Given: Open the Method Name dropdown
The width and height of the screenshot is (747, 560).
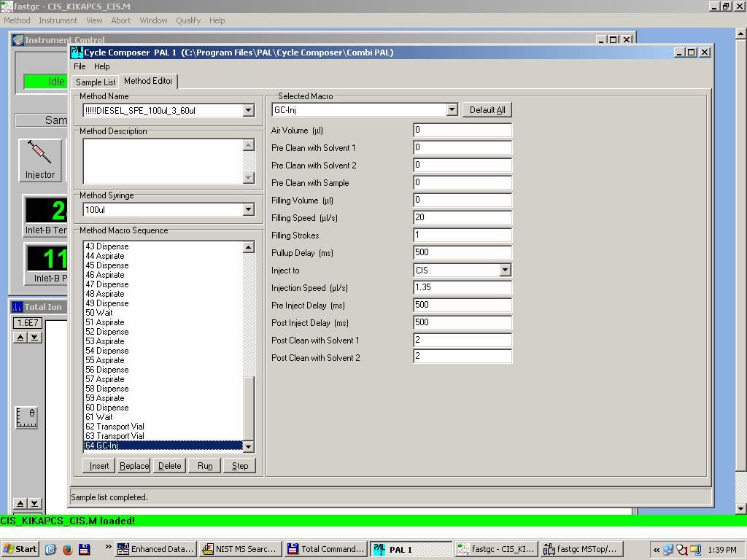Looking at the screenshot, I should tap(248, 111).
